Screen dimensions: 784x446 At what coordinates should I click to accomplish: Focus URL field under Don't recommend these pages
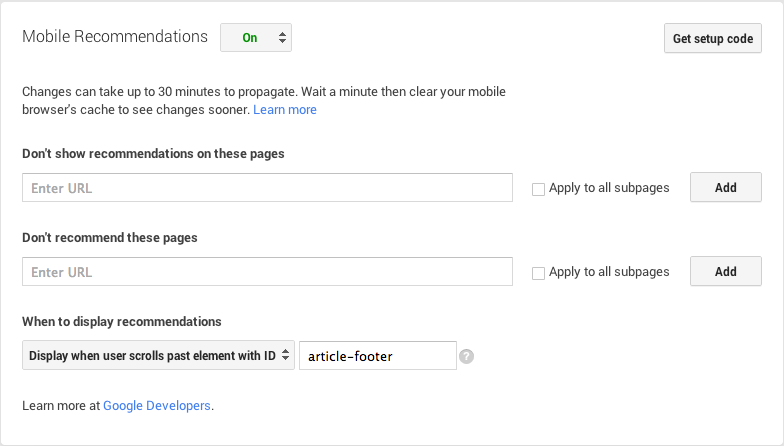pyautogui.click(x=267, y=272)
